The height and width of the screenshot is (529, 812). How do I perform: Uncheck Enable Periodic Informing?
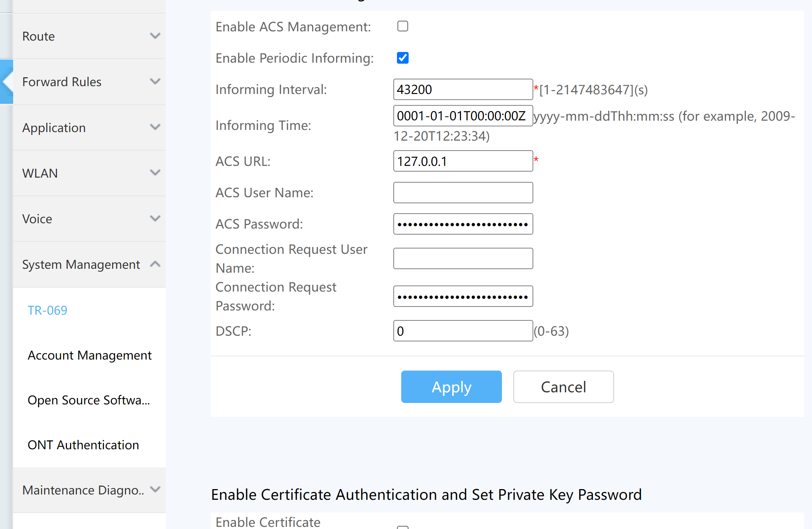pos(403,58)
